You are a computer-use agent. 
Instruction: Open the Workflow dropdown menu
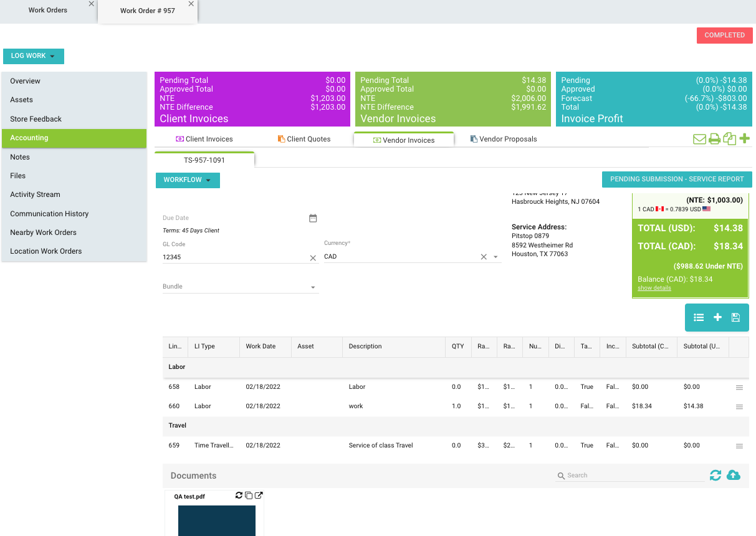tap(188, 180)
